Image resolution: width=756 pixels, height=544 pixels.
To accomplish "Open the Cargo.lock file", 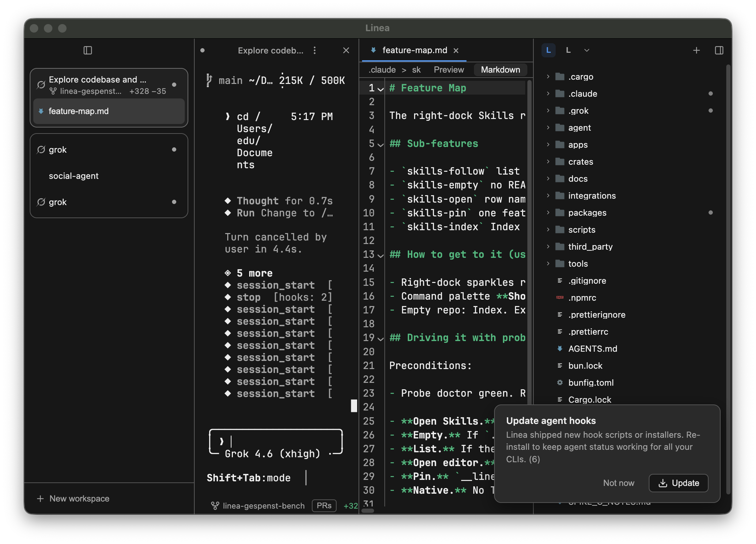I will click(589, 399).
